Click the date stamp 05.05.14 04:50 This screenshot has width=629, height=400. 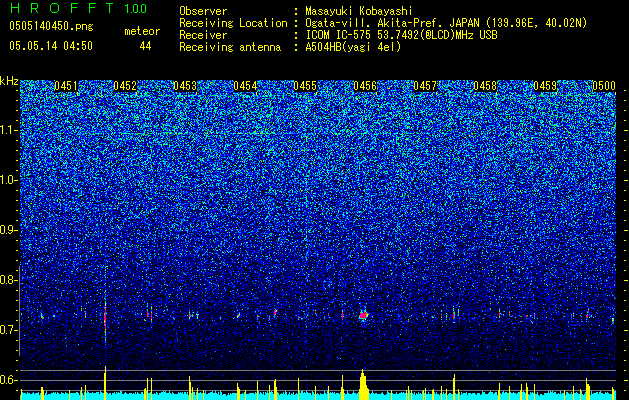(51, 46)
